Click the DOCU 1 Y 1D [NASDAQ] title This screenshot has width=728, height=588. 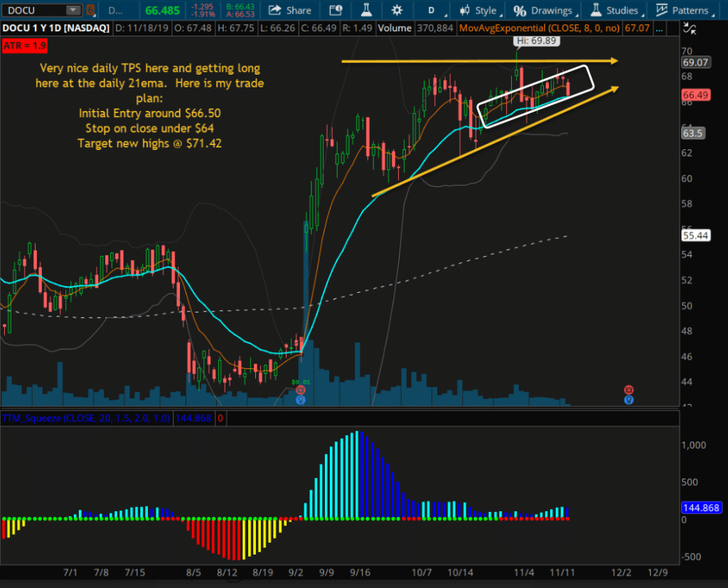pyautogui.click(x=55, y=28)
